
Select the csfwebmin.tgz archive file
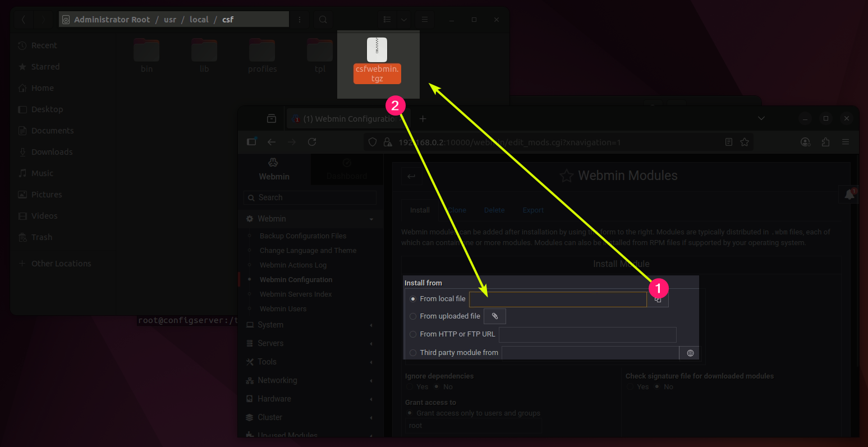coord(377,59)
